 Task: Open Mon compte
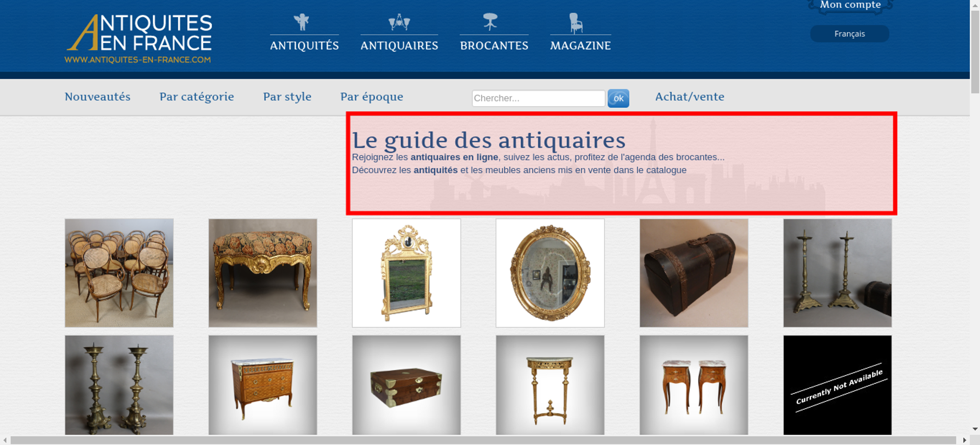click(851, 5)
